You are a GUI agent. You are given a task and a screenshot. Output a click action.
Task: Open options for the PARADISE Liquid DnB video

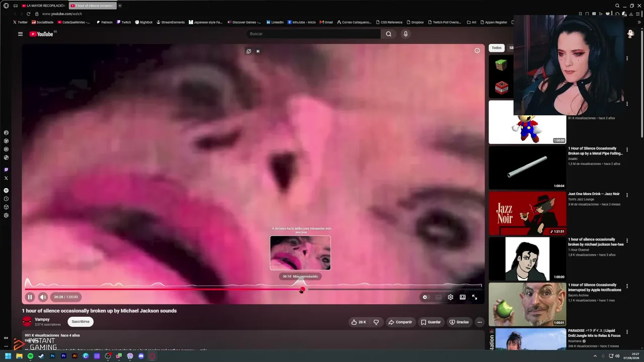click(x=627, y=332)
